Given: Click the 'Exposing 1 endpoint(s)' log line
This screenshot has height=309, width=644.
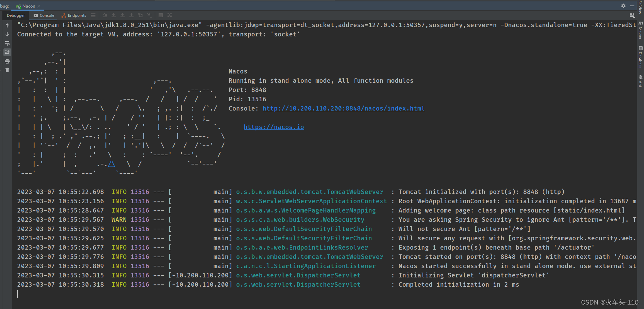Looking at the screenshot, I should (x=306, y=248).
